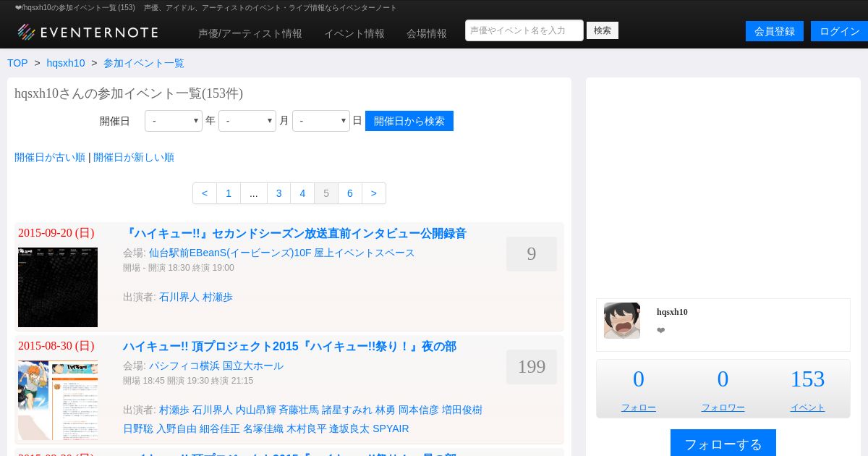Expand the day dropdown
Image resolution: width=868 pixels, height=456 pixels.
pyautogui.click(x=321, y=121)
